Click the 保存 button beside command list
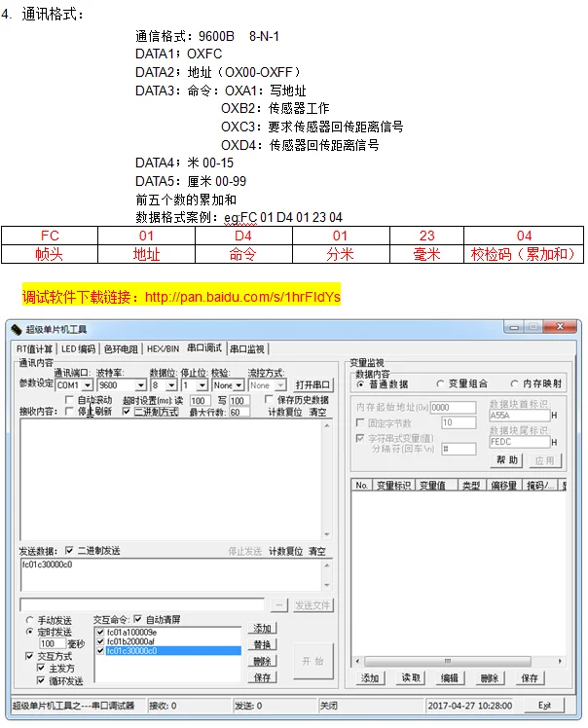The height and width of the screenshot is (728, 588). coord(263,677)
